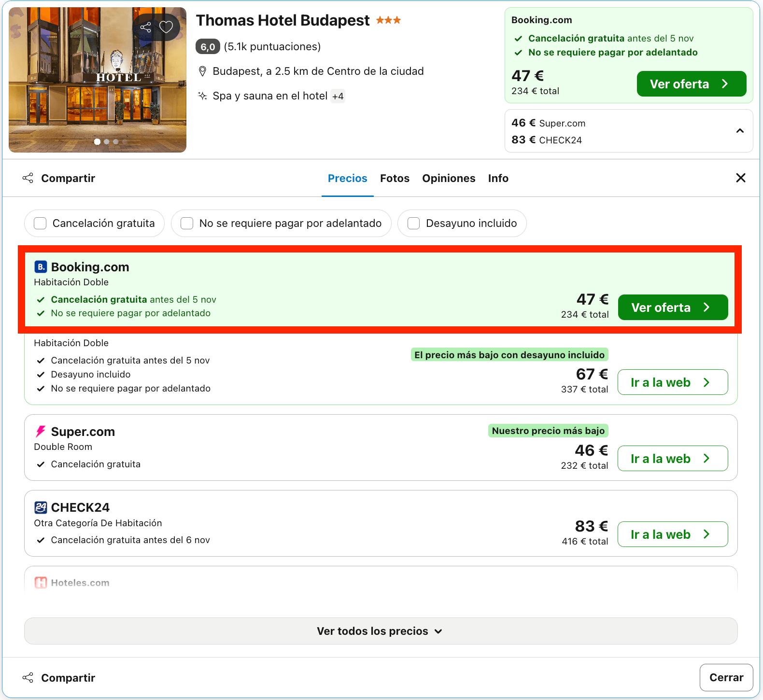The height and width of the screenshot is (700, 763).
Task: Click 'El precio más bajo con desayuno incluido' badge
Action: coord(509,355)
